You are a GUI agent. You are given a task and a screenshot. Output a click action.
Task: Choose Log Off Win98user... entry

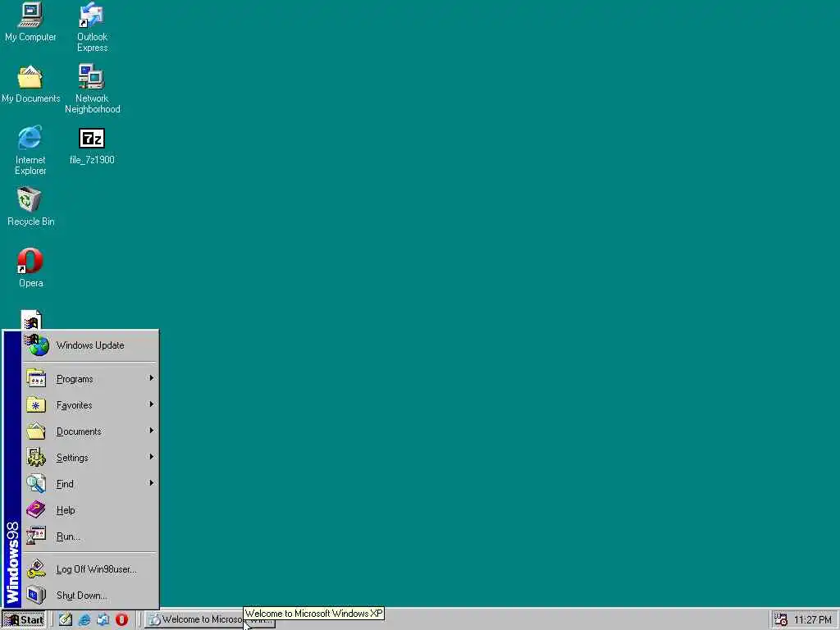[90, 569]
